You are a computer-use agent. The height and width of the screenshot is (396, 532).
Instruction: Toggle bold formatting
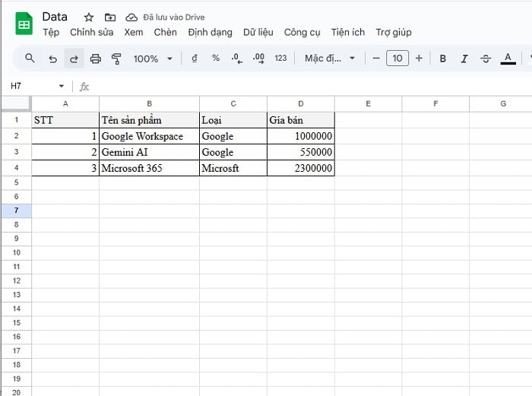pyautogui.click(x=443, y=59)
